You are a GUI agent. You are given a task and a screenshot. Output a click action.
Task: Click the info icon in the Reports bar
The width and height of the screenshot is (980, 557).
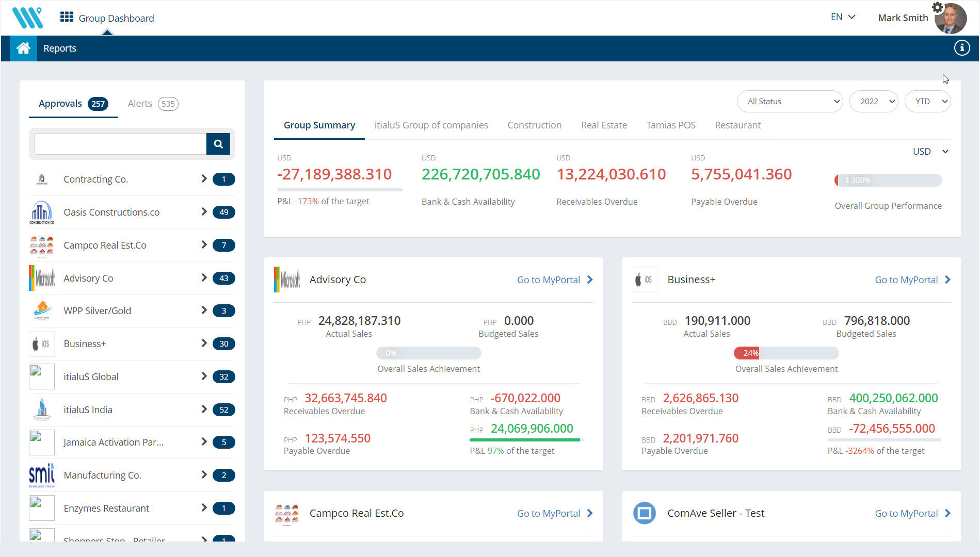(x=961, y=48)
